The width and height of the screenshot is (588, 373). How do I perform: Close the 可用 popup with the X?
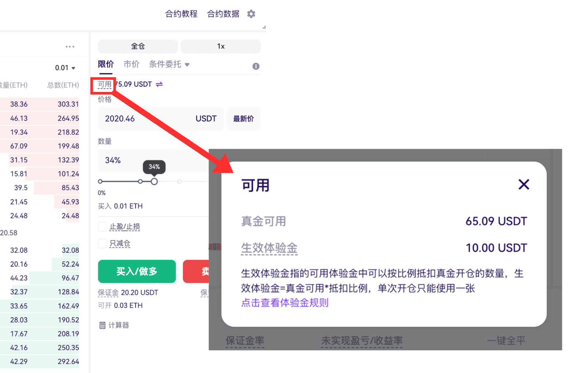(524, 184)
